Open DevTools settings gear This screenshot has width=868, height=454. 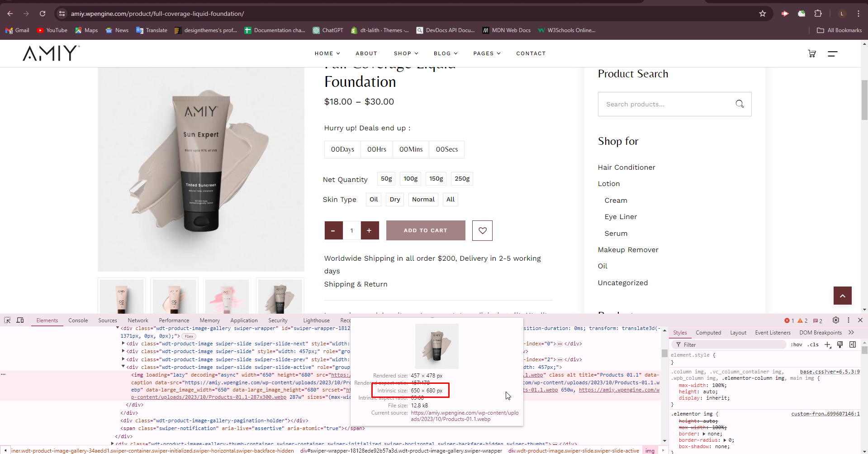tap(836, 320)
